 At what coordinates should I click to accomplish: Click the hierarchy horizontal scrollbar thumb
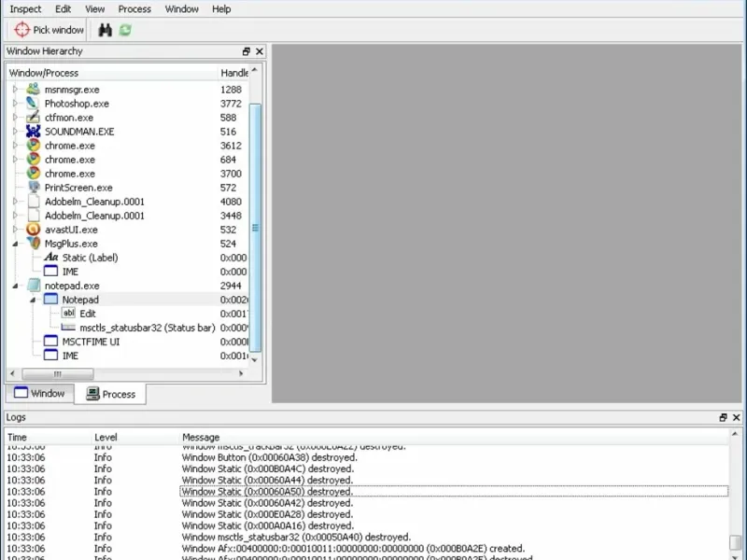coord(58,374)
